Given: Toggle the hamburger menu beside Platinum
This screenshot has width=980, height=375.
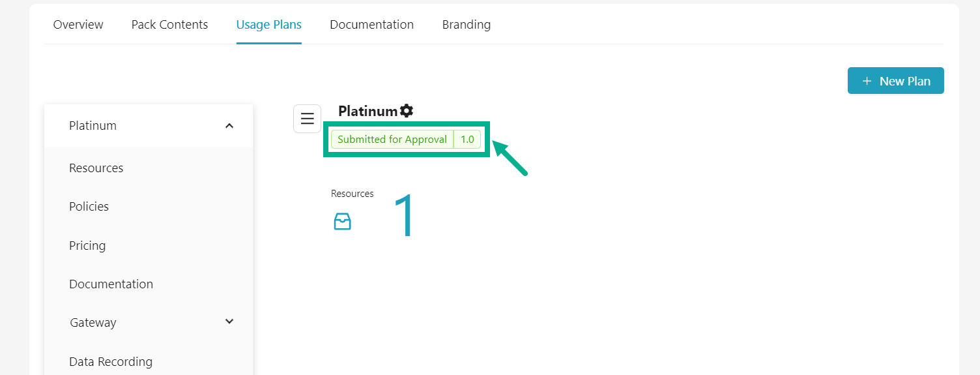Looking at the screenshot, I should (307, 119).
